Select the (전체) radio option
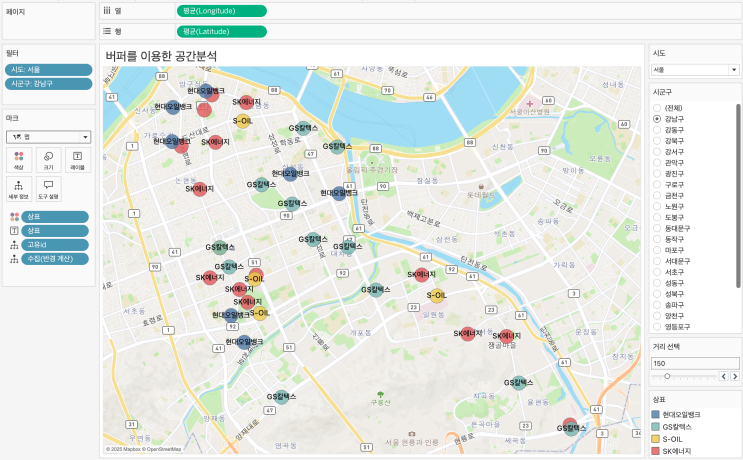 [657, 108]
